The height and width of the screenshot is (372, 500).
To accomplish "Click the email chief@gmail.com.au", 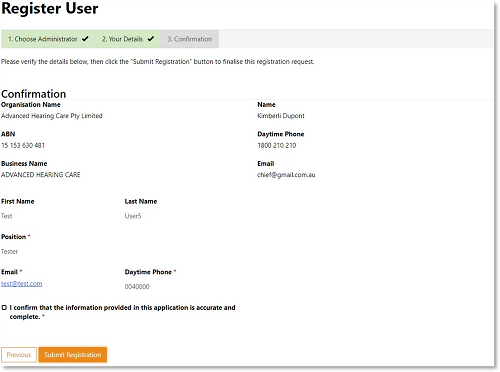I will (x=286, y=175).
